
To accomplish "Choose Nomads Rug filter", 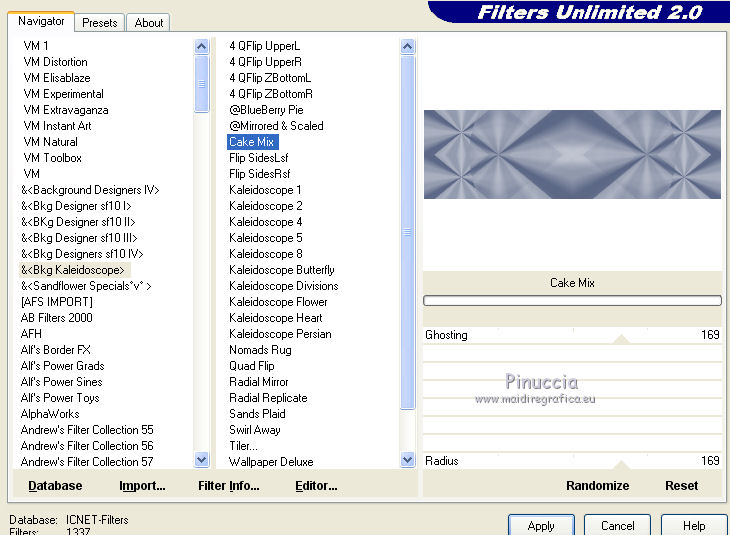I will (x=260, y=350).
